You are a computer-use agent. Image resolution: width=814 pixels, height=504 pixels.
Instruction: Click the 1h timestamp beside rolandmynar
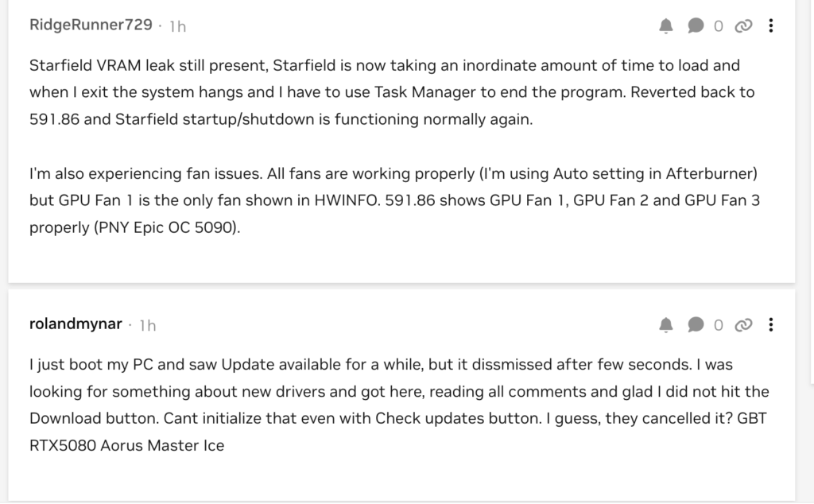tap(148, 325)
